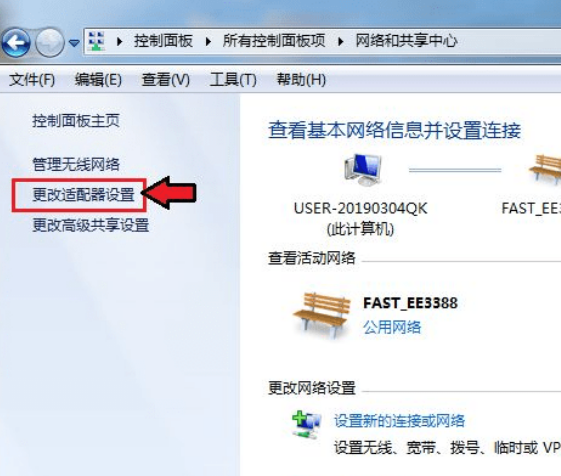
Task: Click the 公用网络 network type link
Action: 392,327
